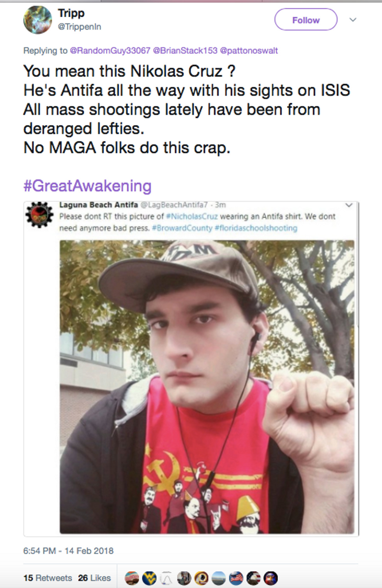Open the first liker avatar in row
Viewport: 382px width, 588px height.
(x=132, y=578)
